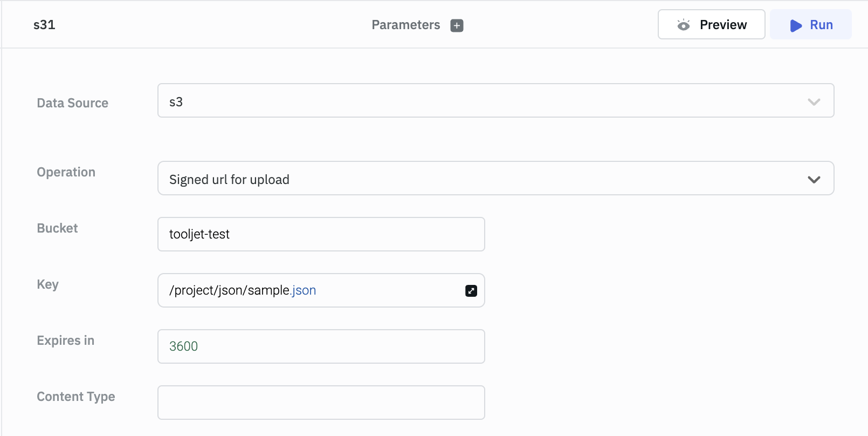The width and height of the screenshot is (868, 436).
Task: Click the play icon in Run
Action: point(796,25)
